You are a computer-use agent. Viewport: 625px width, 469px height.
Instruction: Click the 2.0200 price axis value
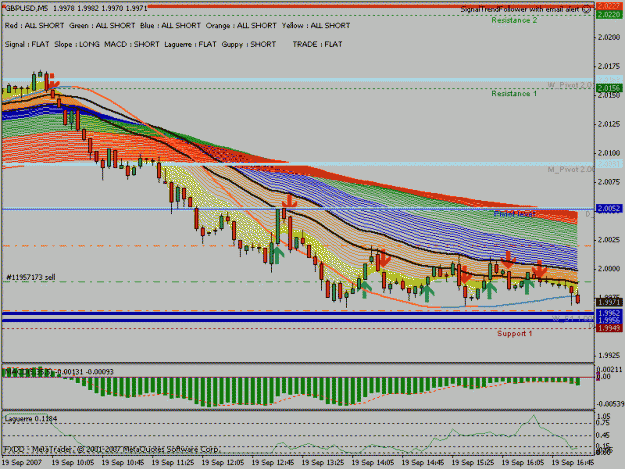pos(609,37)
